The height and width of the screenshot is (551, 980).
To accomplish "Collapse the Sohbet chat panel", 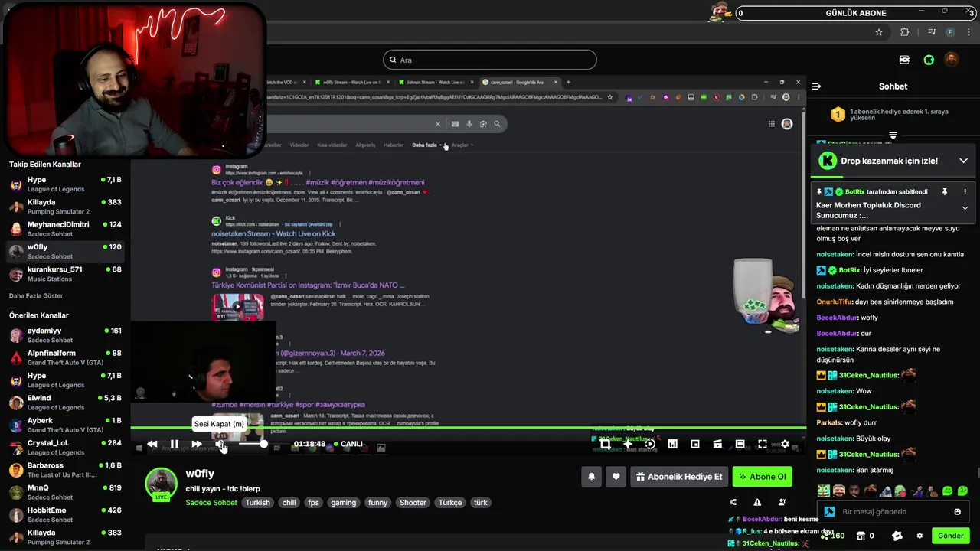I will pos(816,86).
